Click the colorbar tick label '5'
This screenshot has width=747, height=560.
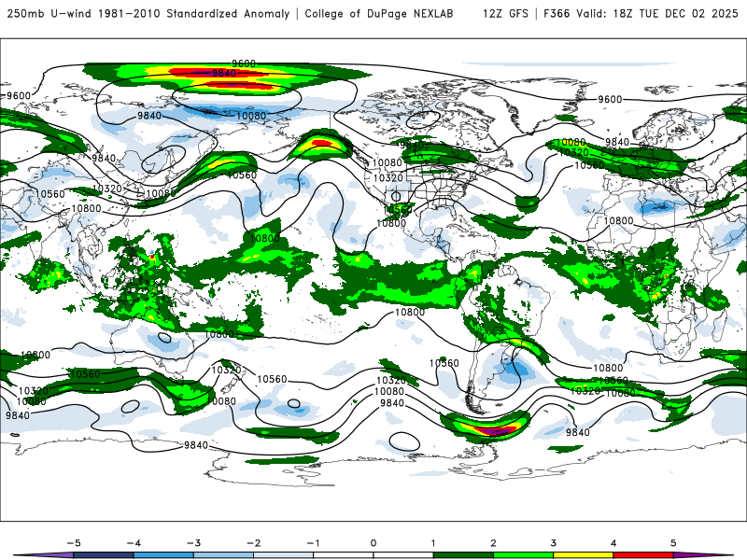coord(673,543)
